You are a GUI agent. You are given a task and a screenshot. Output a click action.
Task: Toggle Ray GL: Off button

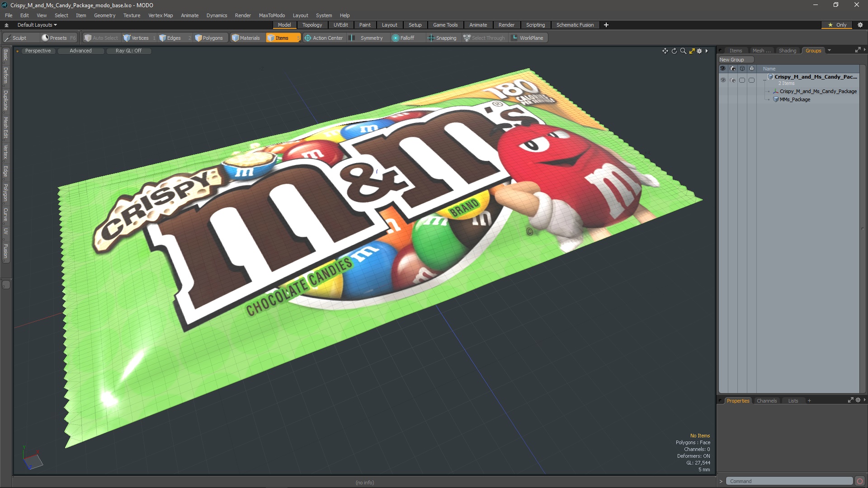[128, 51]
